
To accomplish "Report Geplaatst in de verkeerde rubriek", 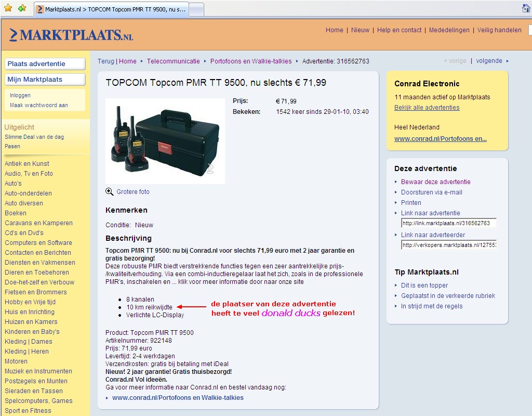I will tap(448, 296).
